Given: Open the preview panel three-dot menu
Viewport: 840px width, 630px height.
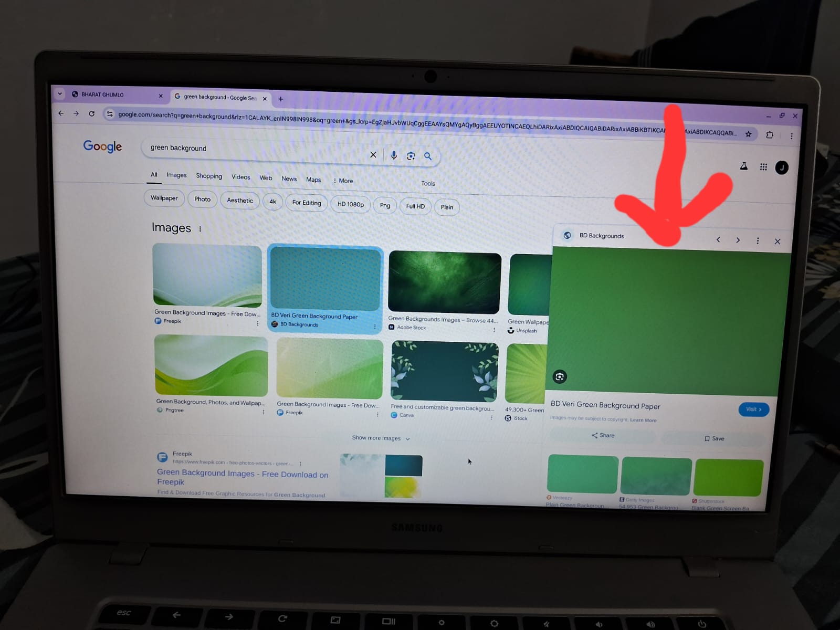Looking at the screenshot, I should coord(758,240).
